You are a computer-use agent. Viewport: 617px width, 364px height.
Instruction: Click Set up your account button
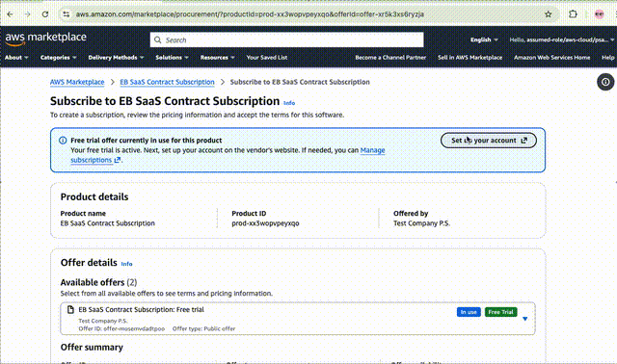pyautogui.click(x=489, y=141)
